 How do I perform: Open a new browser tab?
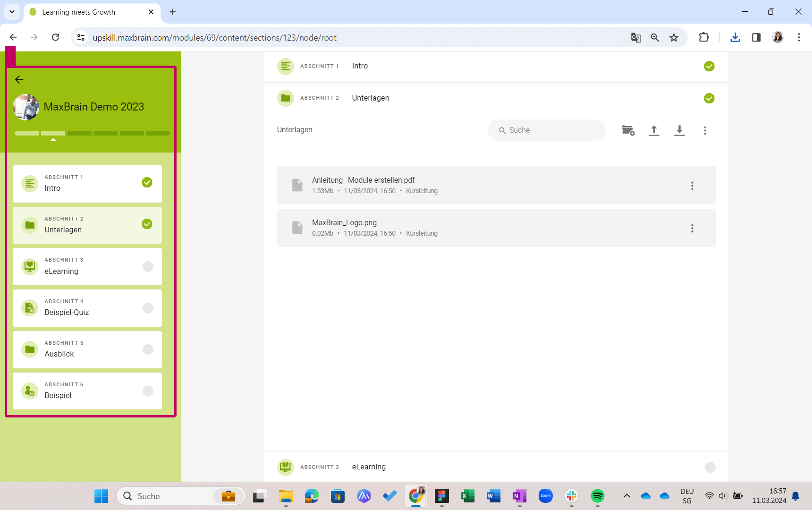(x=173, y=12)
